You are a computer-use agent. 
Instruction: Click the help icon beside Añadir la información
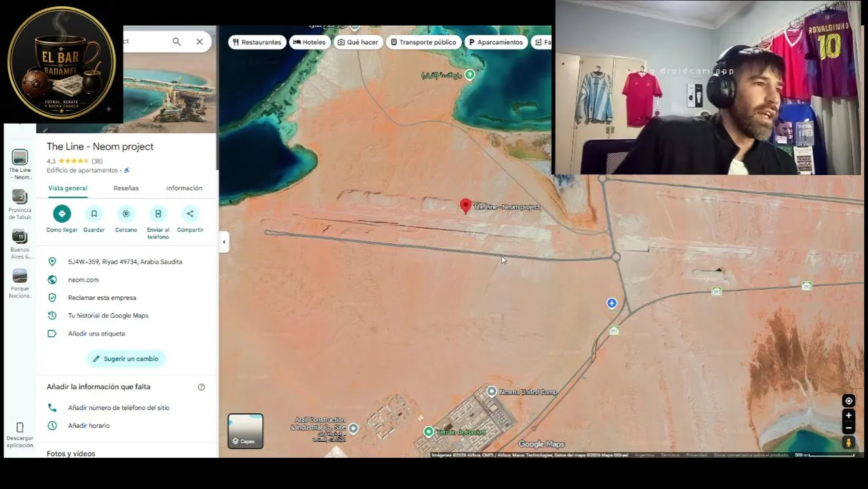click(x=201, y=387)
